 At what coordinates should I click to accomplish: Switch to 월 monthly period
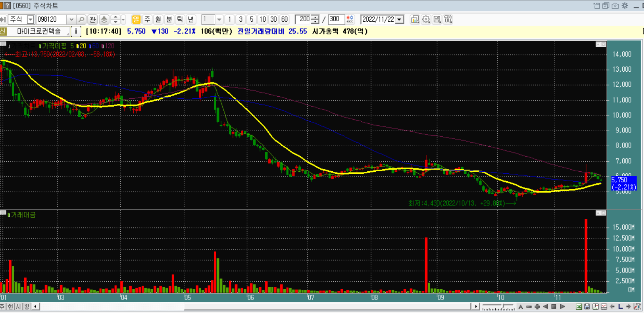click(x=158, y=19)
